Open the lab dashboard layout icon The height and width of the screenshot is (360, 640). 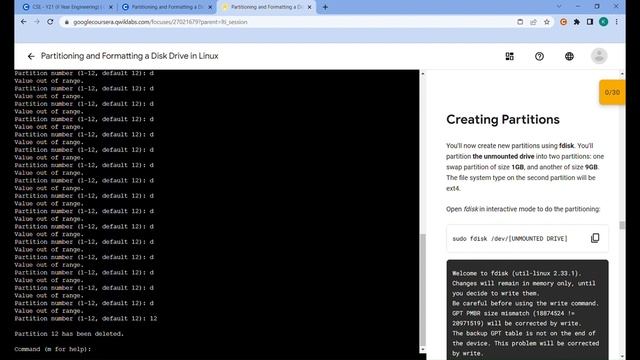point(510,56)
